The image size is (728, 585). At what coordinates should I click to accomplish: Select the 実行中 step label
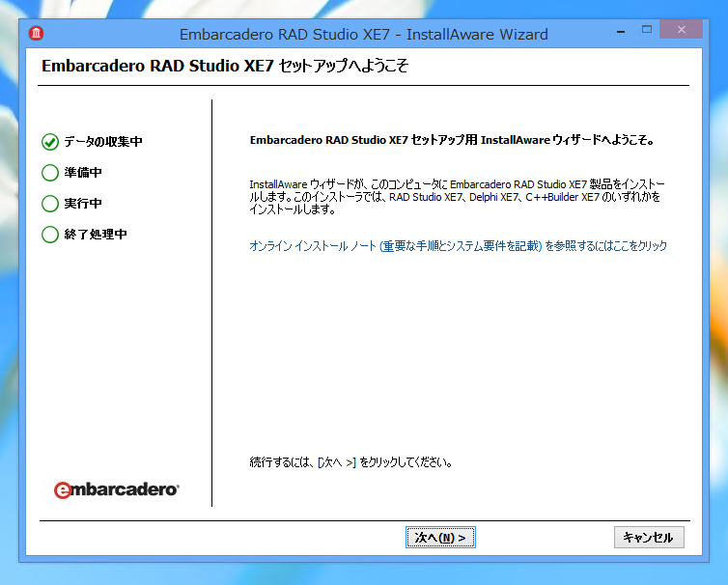click(83, 204)
